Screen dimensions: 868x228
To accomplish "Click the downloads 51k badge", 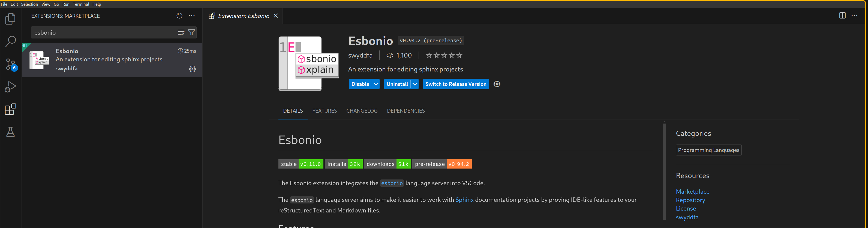I will pyautogui.click(x=388, y=164).
